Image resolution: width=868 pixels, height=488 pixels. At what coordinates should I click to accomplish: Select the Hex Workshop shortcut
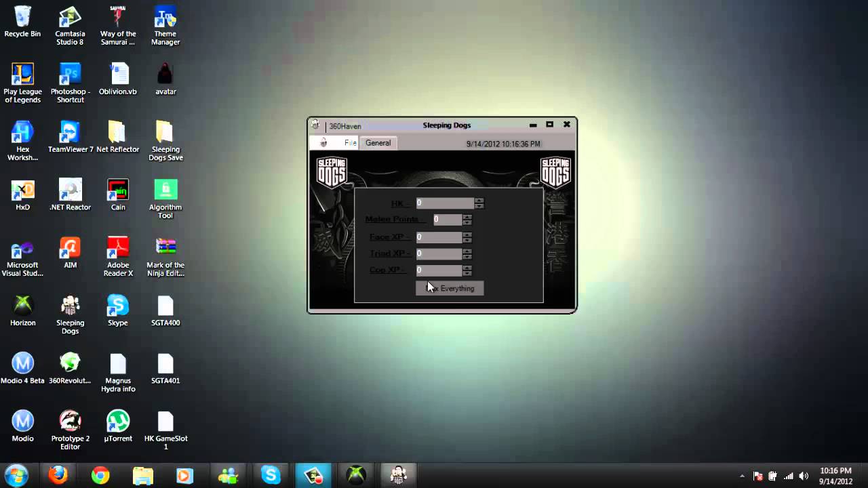click(22, 141)
